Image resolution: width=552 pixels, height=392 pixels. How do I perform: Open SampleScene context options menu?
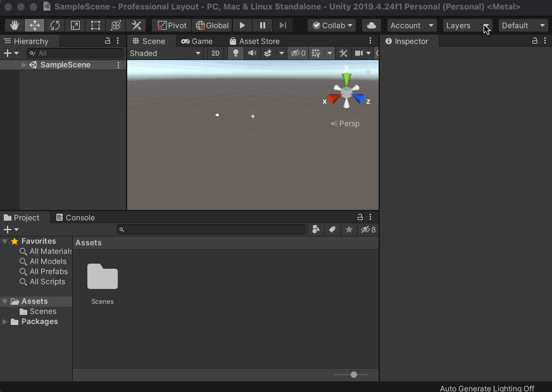pos(118,64)
